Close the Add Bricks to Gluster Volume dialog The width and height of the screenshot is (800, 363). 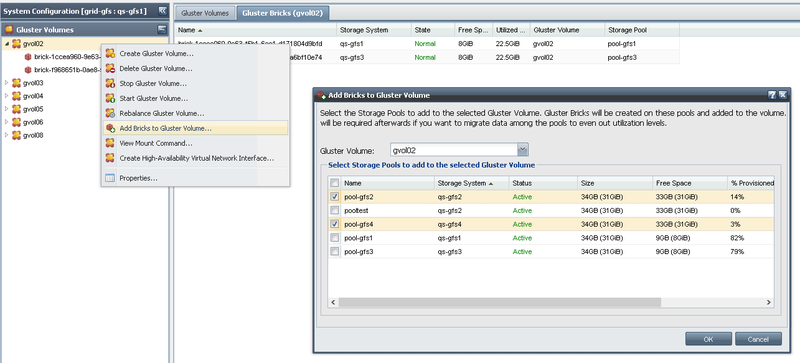click(x=782, y=94)
